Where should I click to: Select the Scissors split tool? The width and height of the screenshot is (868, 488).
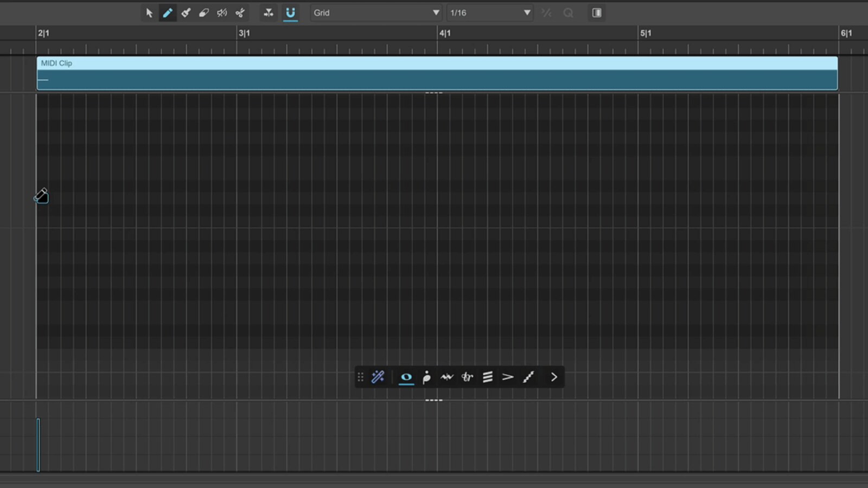(x=240, y=12)
